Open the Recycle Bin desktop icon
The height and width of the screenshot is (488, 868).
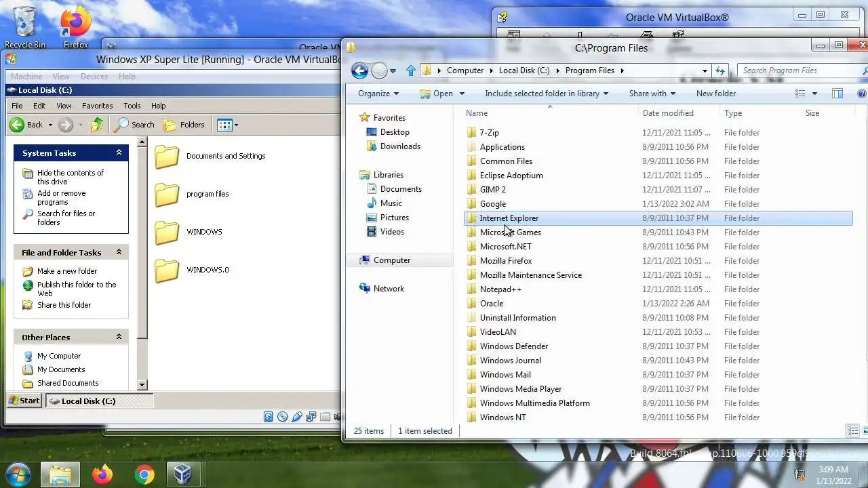pos(25,27)
